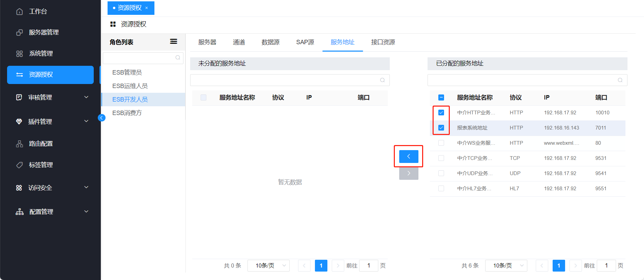This screenshot has width=644, height=280.
Task: Open 10条/页 dropdown in assigned pagination
Action: click(506, 266)
